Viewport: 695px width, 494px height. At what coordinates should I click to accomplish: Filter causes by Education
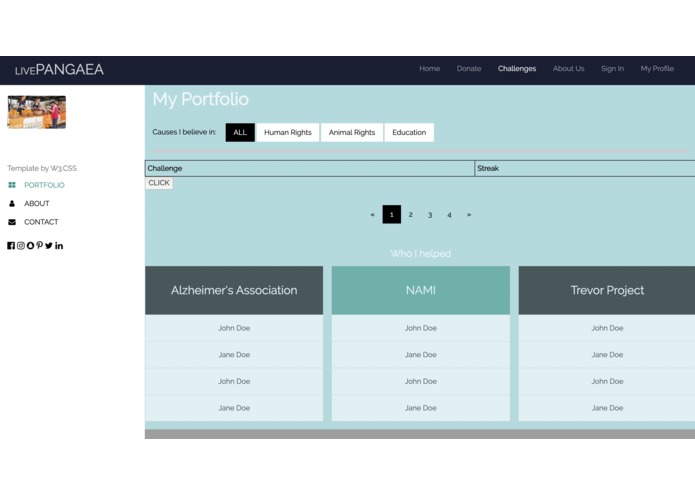tap(409, 132)
